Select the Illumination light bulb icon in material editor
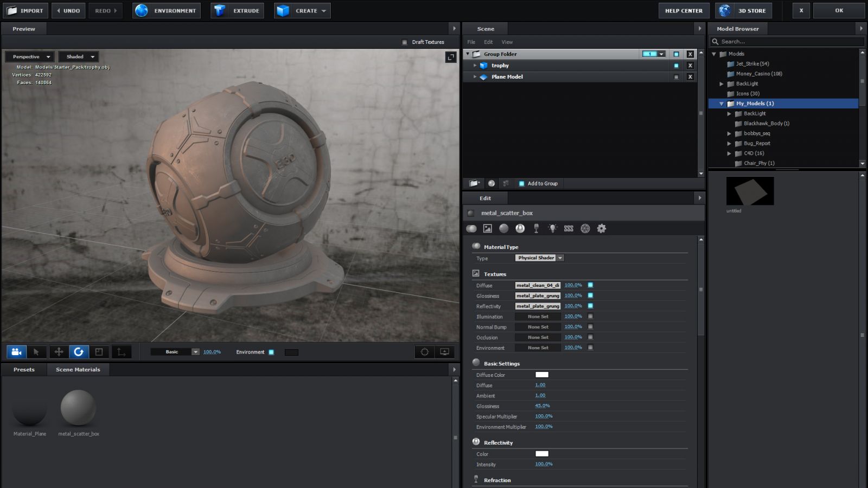 (552, 228)
